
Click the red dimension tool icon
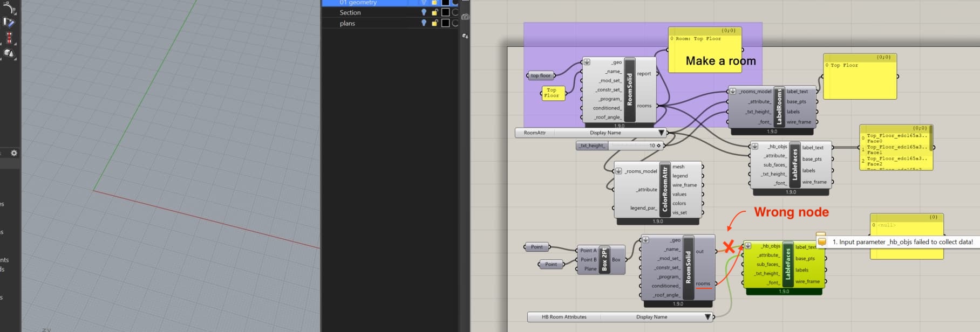[9, 37]
